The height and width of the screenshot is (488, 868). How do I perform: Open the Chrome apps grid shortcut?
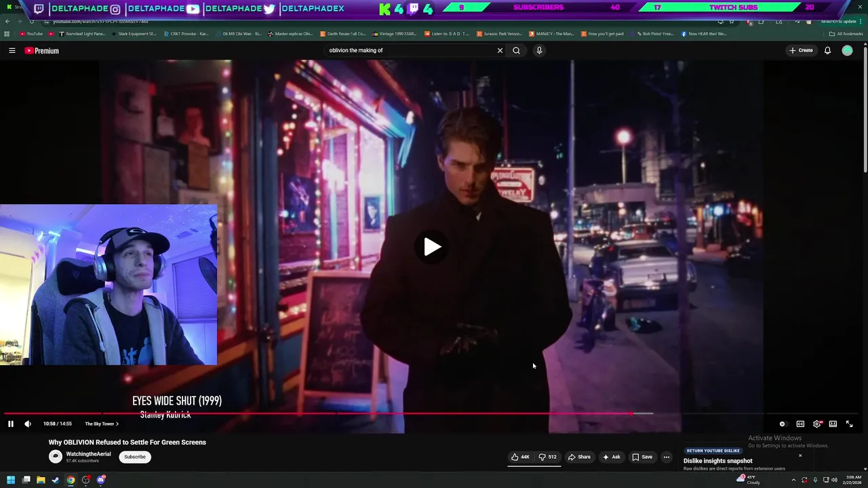click(x=7, y=34)
